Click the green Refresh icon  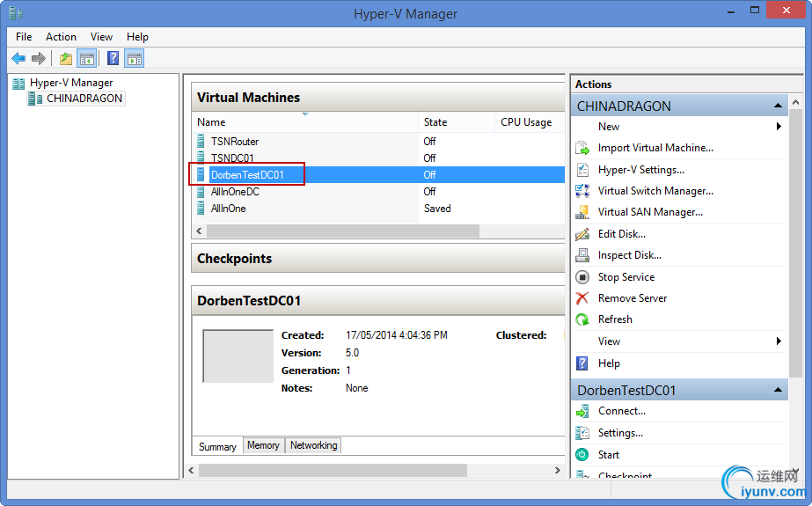coord(582,319)
